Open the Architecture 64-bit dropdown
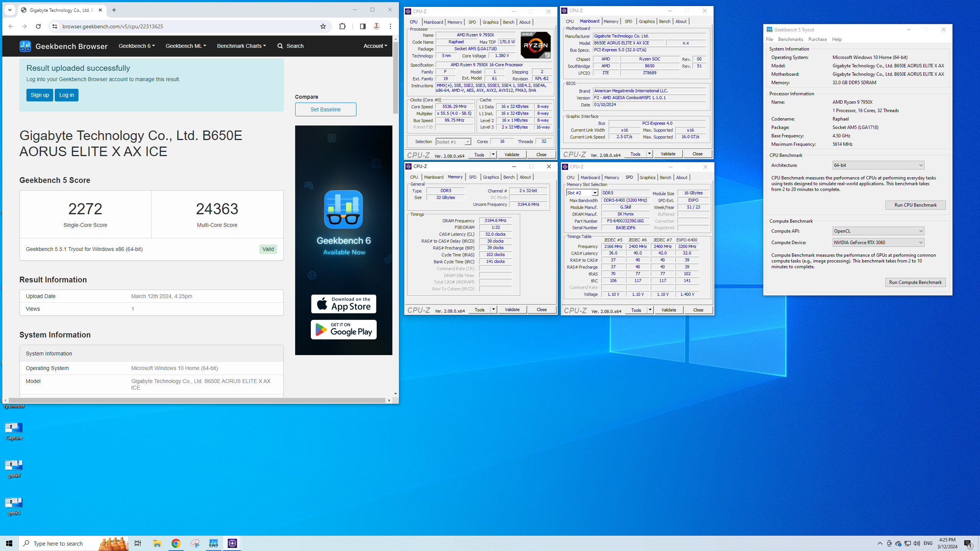980x551 pixels. point(878,165)
